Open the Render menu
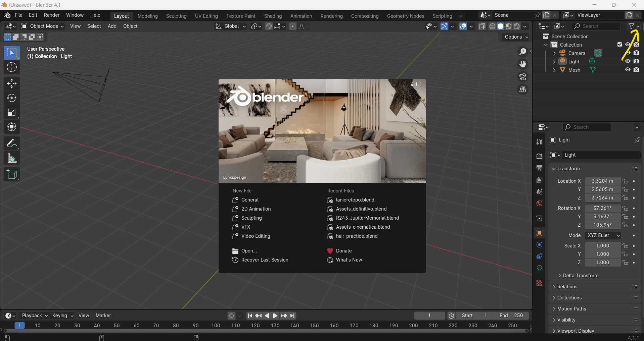The height and width of the screenshot is (341, 644). coord(52,15)
